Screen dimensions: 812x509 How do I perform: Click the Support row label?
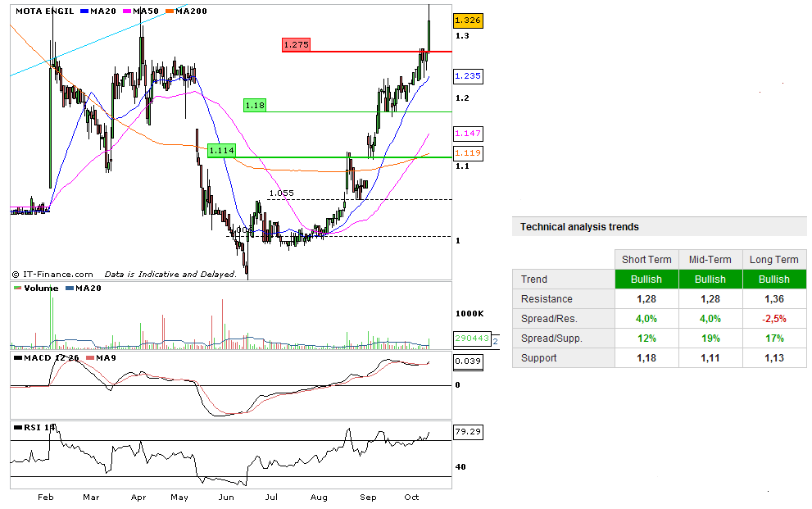pyautogui.click(x=538, y=358)
